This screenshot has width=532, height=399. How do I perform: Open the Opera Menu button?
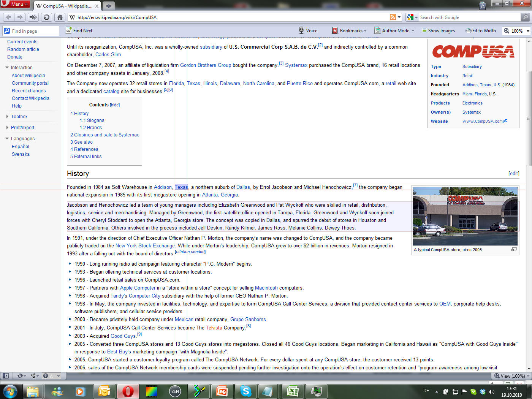pos(15,4)
